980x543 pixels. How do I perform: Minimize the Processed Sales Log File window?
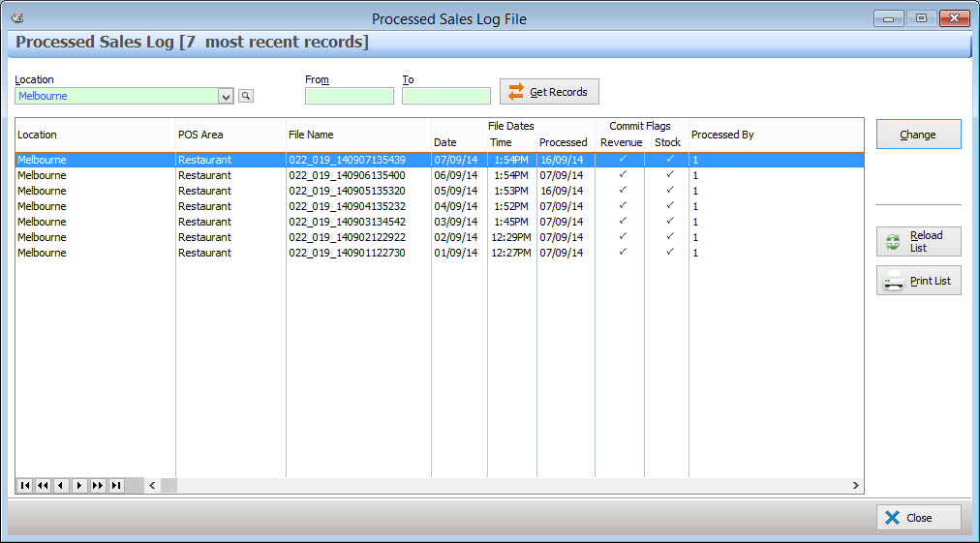pos(888,18)
